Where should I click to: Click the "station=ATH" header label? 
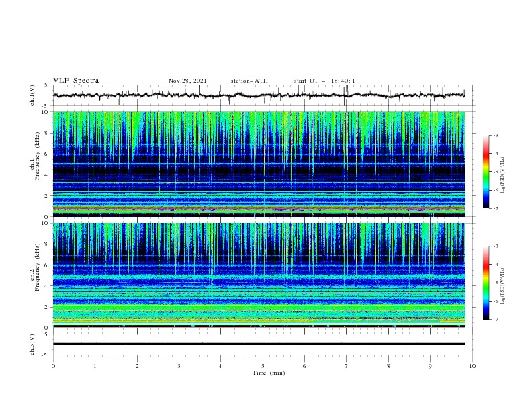coord(249,81)
